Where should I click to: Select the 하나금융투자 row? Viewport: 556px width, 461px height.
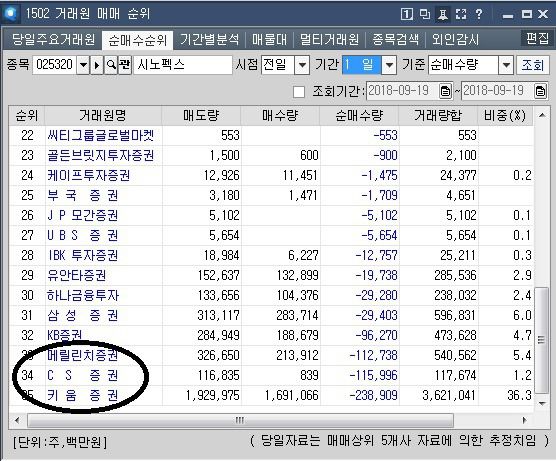click(271, 295)
